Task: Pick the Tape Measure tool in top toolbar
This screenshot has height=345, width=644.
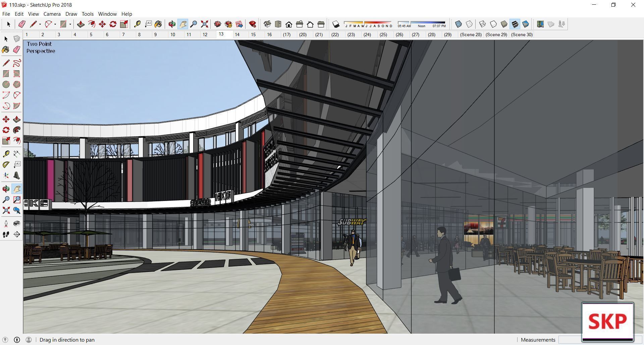Action: coord(137,24)
